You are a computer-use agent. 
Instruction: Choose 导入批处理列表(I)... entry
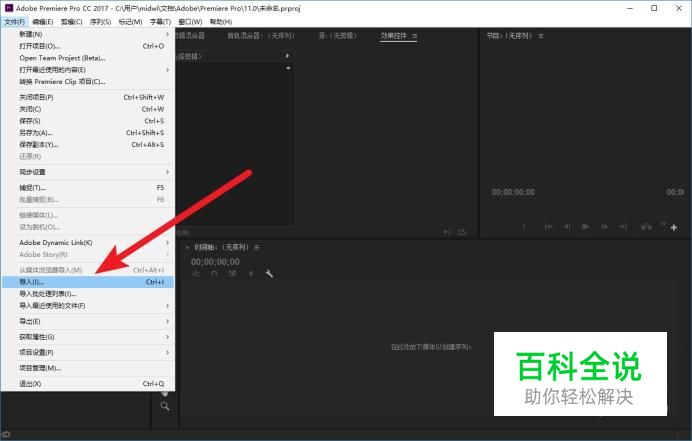pos(88,294)
